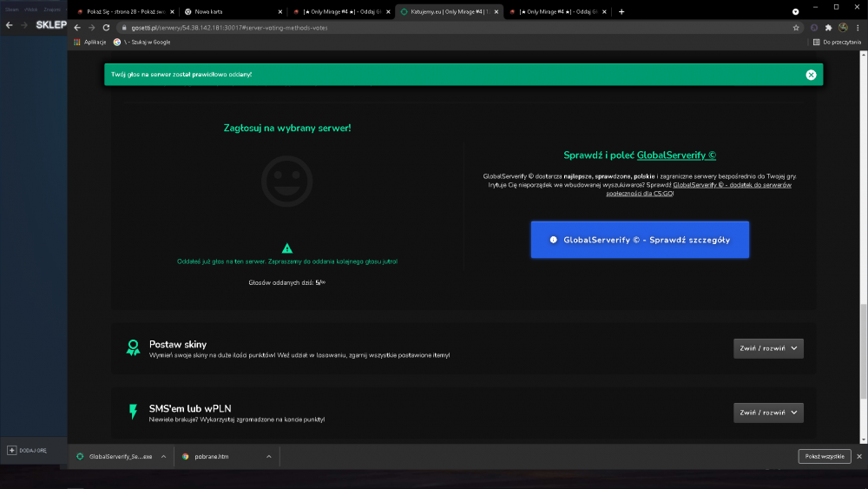The height and width of the screenshot is (489, 868).
Task: Close the Pokaż Się tab
Action: coord(172,11)
